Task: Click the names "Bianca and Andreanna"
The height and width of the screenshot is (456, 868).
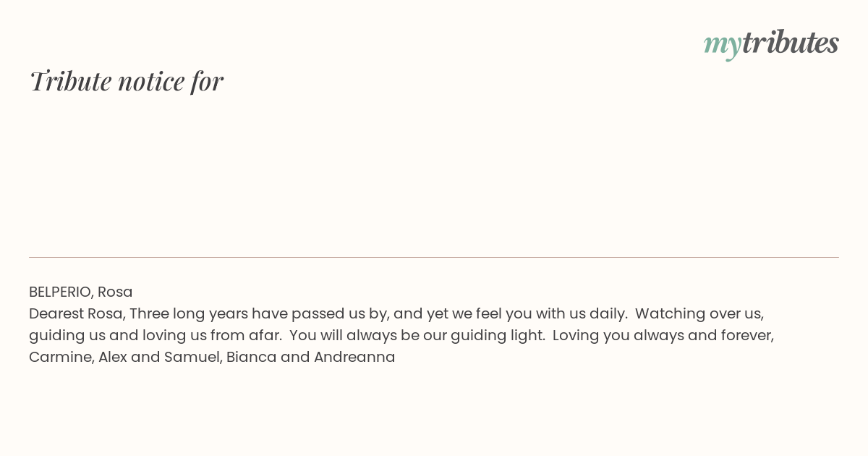Action: pyautogui.click(x=311, y=357)
